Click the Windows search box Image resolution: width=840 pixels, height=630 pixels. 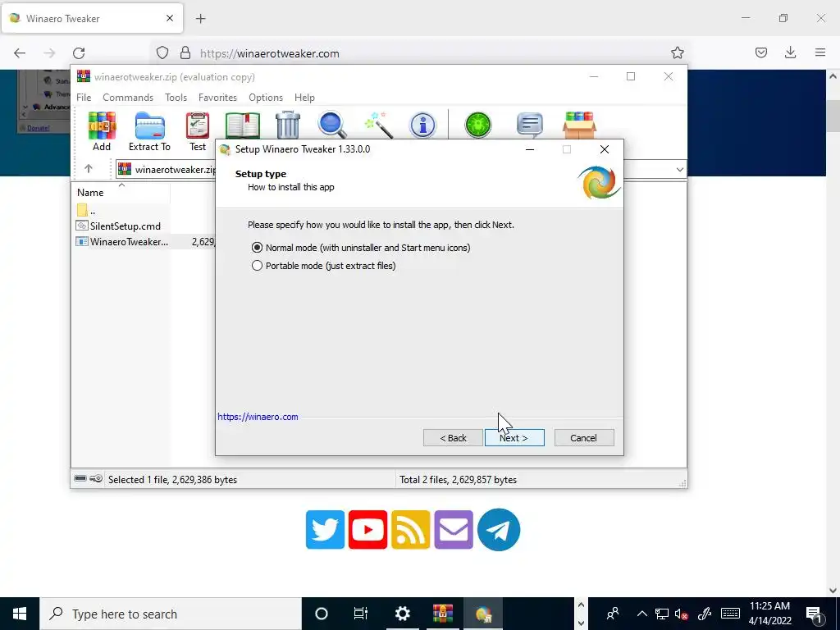tap(171, 614)
